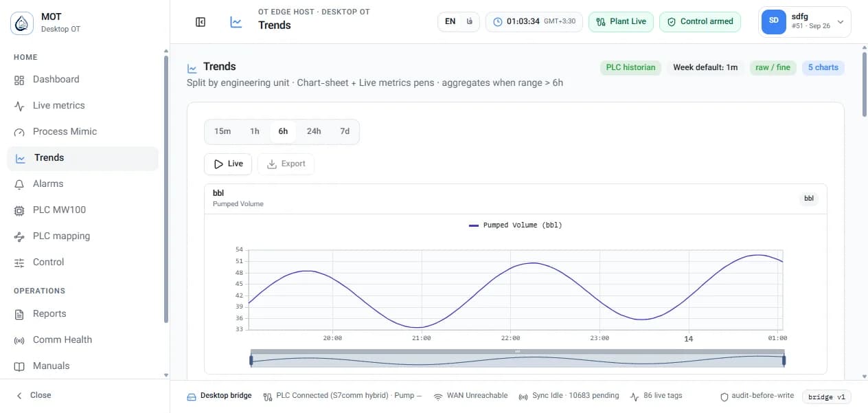Click the Trends chart icon in header
This screenshot has width=868, height=413.
coord(236,22)
